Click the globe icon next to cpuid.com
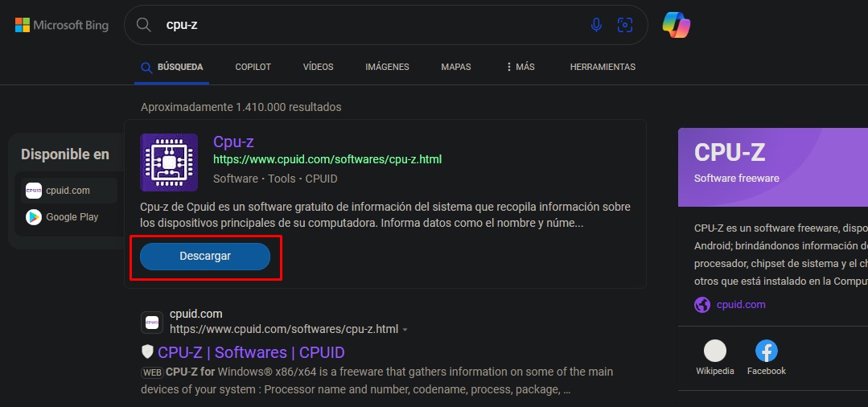868x407 pixels. click(x=702, y=305)
